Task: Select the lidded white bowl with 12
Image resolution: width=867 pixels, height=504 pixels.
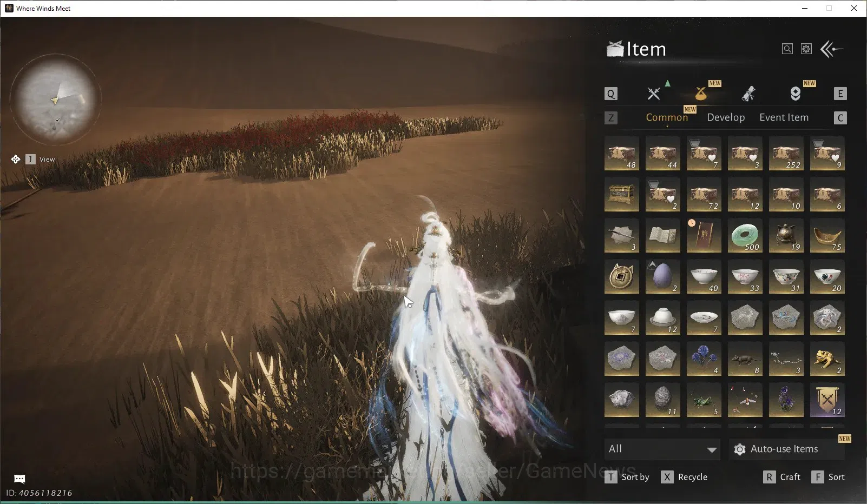Action: point(663,318)
